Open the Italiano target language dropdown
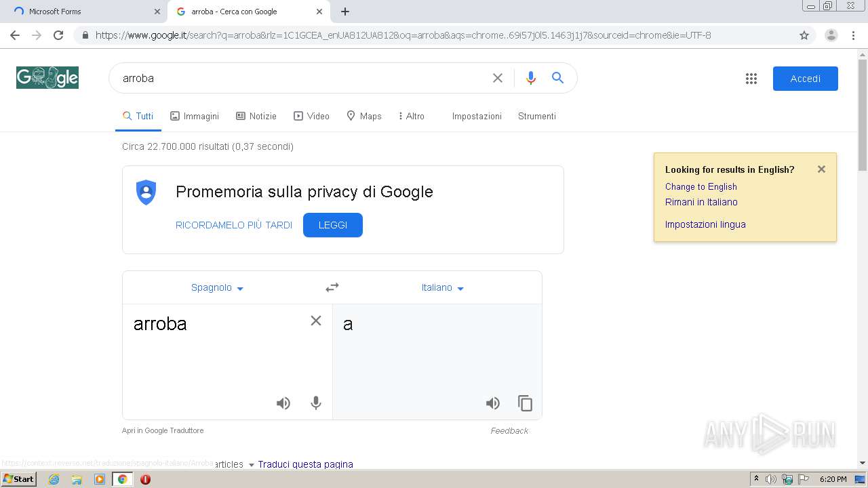Viewport: 868px width, 488px height. pyautogui.click(x=443, y=287)
